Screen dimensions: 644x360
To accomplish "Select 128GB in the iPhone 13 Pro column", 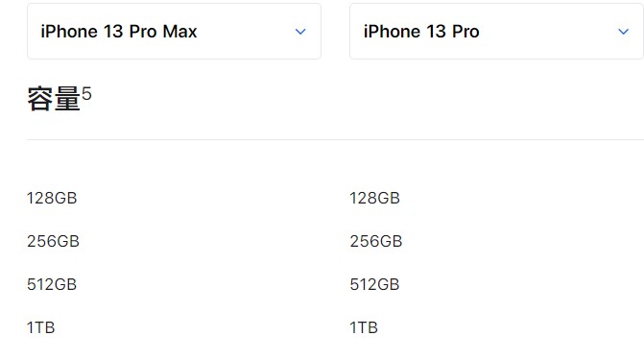I will (x=375, y=198).
